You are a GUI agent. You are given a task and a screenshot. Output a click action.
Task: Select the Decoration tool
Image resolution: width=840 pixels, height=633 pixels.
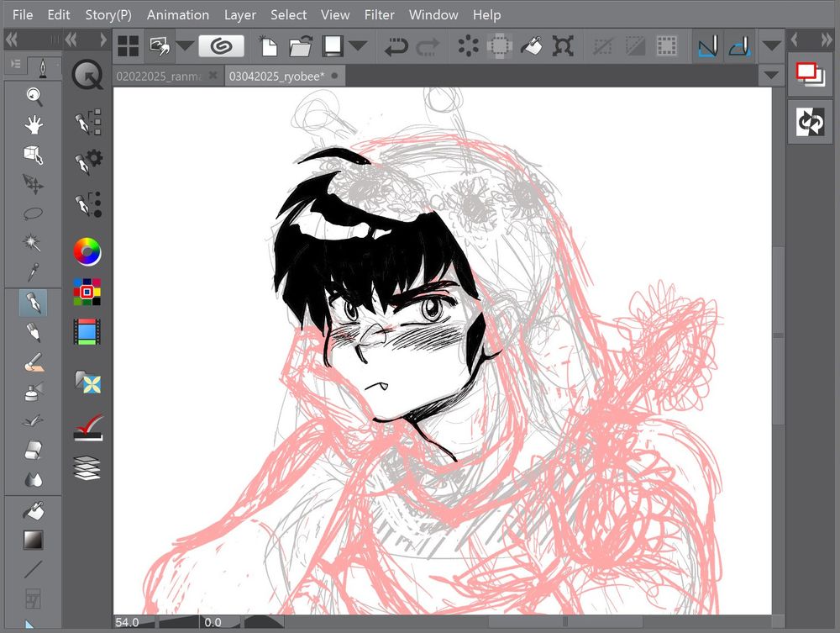(34, 421)
